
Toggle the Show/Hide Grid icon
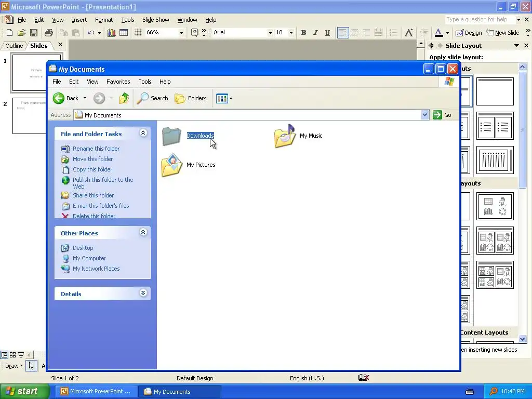tap(138, 33)
